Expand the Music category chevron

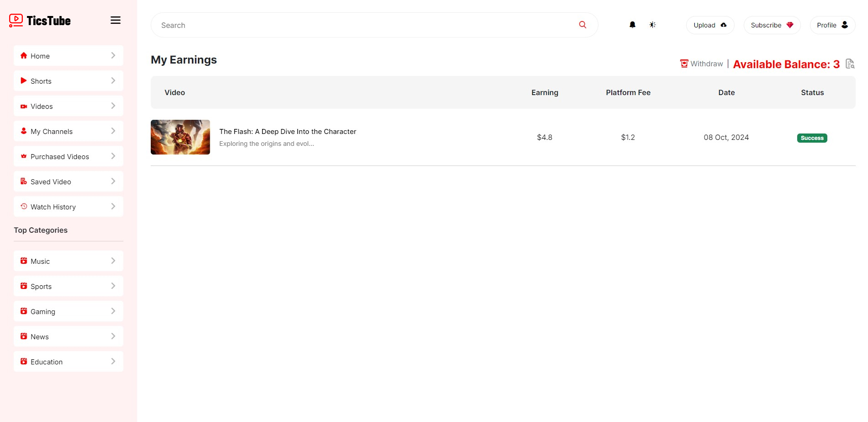pos(113,261)
